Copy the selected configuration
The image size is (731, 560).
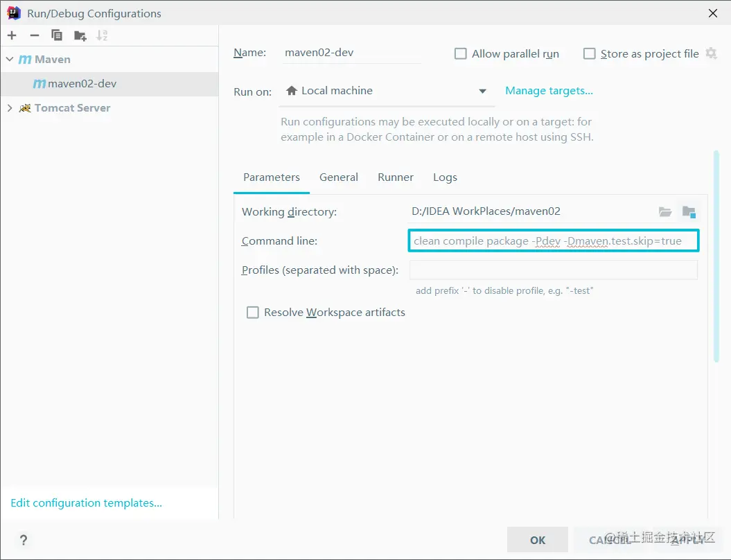[57, 35]
